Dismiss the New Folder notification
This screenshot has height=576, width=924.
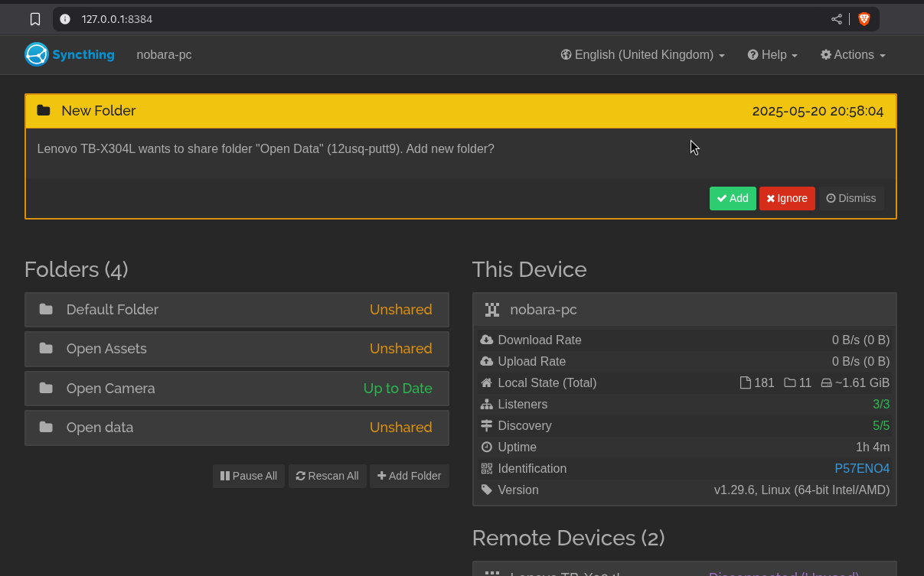tap(851, 198)
